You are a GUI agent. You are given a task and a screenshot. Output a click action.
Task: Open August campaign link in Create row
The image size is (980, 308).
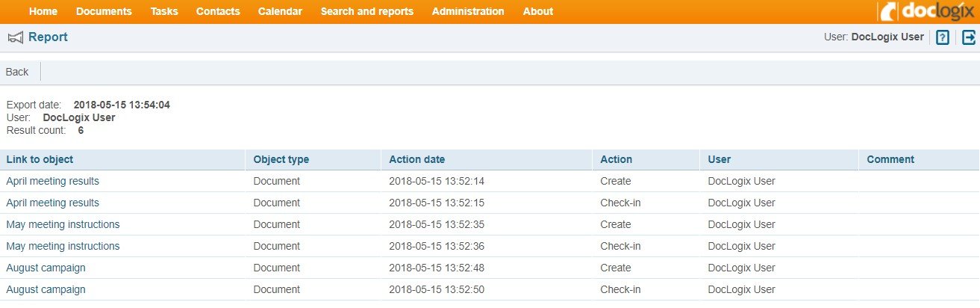pyautogui.click(x=46, y=268)
